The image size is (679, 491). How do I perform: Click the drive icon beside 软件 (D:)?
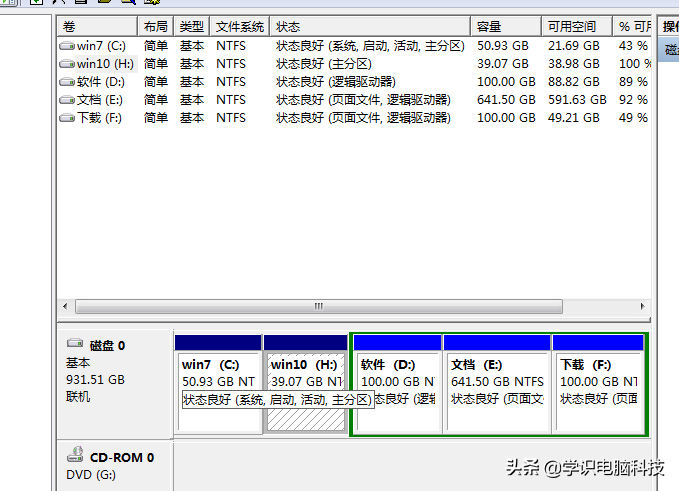click(67, 81)
